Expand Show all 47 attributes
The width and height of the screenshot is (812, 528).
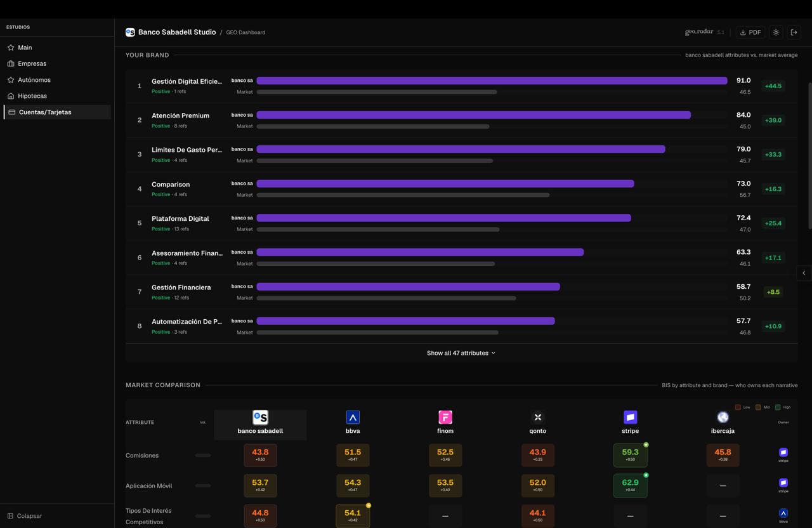461,353
